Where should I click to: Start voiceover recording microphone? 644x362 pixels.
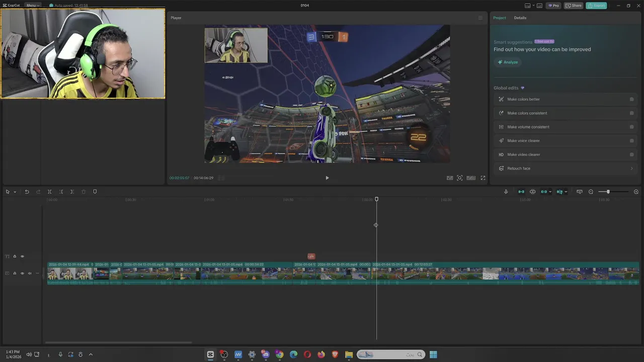pos(506,192)
